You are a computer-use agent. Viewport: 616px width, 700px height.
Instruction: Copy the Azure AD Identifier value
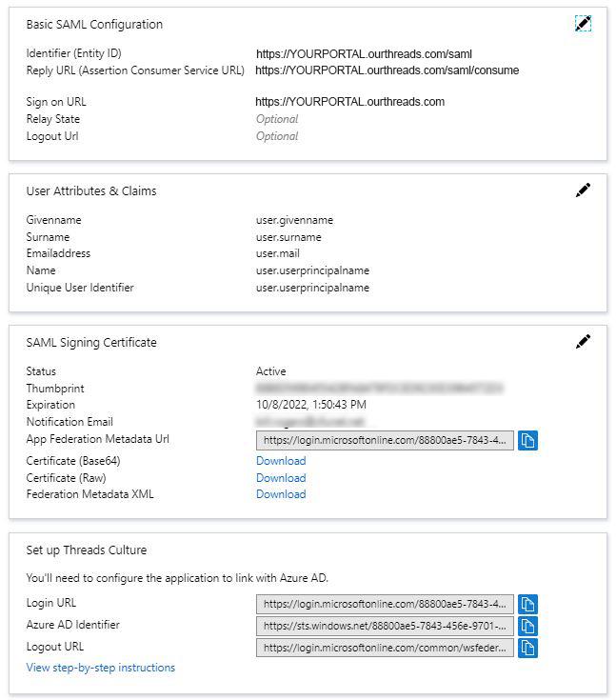[x=527, y=626]
